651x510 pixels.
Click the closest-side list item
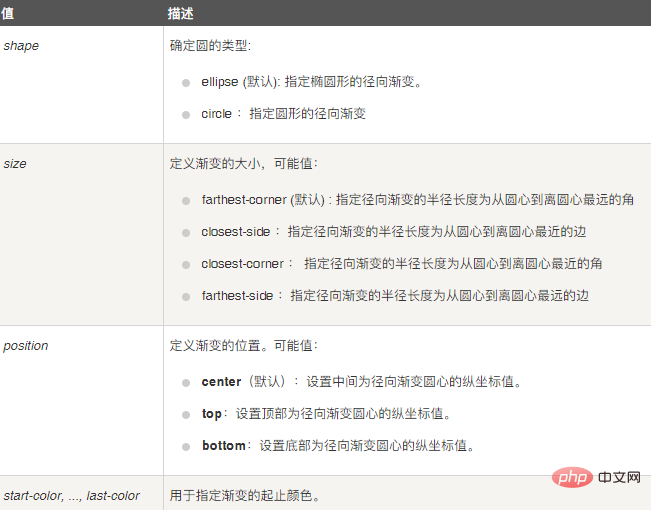coord(393,232)
